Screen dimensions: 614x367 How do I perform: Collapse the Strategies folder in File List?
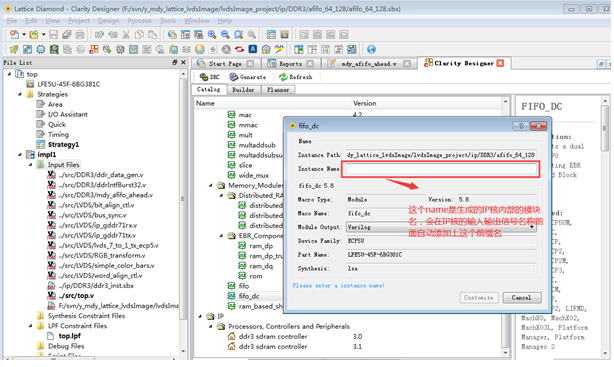(20, 94)
